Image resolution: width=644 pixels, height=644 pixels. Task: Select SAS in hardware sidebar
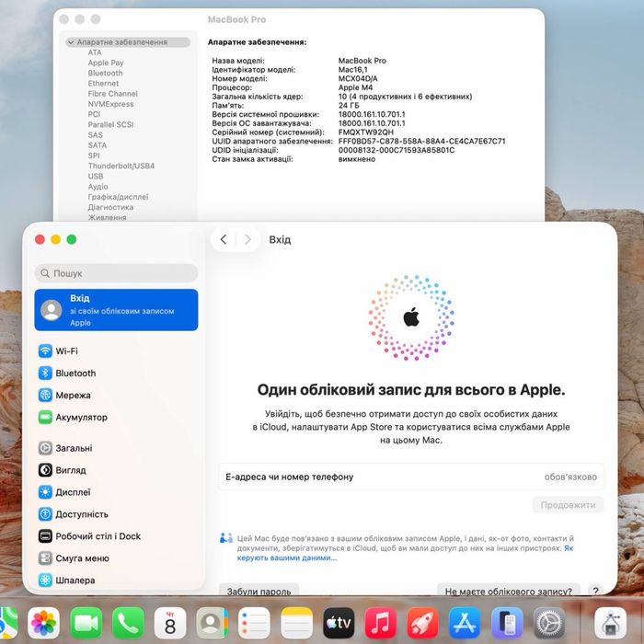(95, 135)
